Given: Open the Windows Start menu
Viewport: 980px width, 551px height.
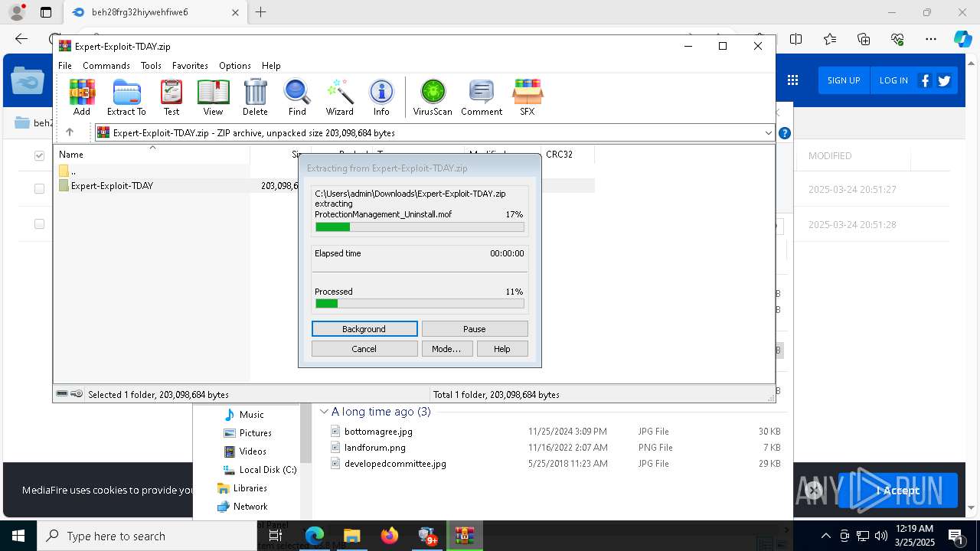Looking at the screenshot, I should [x=18, y=536].
